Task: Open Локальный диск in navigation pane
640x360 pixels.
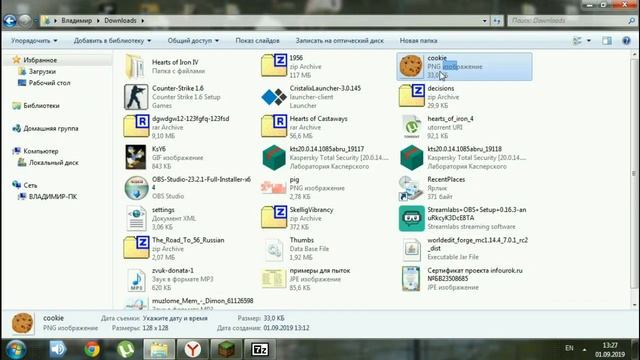Action: tap(53, 163)
